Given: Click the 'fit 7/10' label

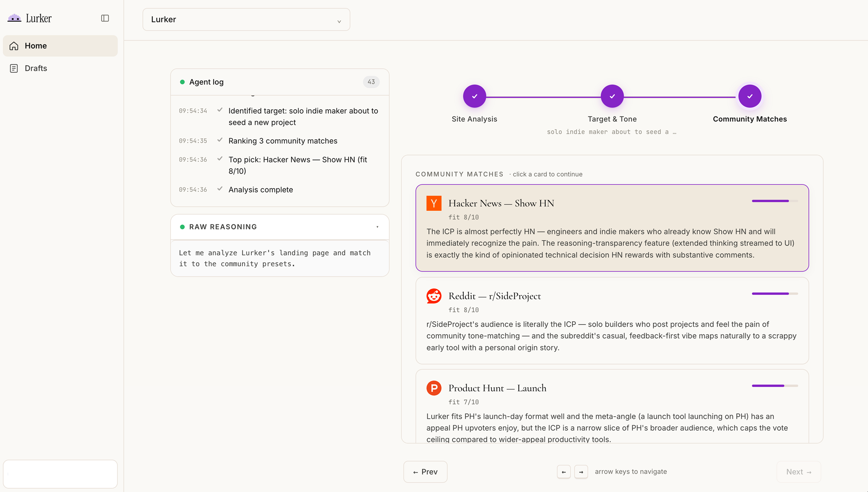Looking at the screenshot, I should [464, 402].
